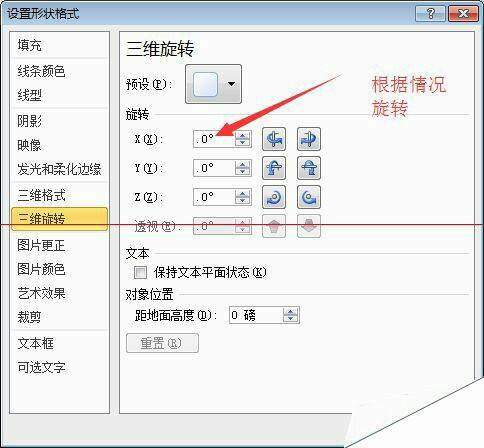Click the 重置 reset button

(x=162, y=343)
